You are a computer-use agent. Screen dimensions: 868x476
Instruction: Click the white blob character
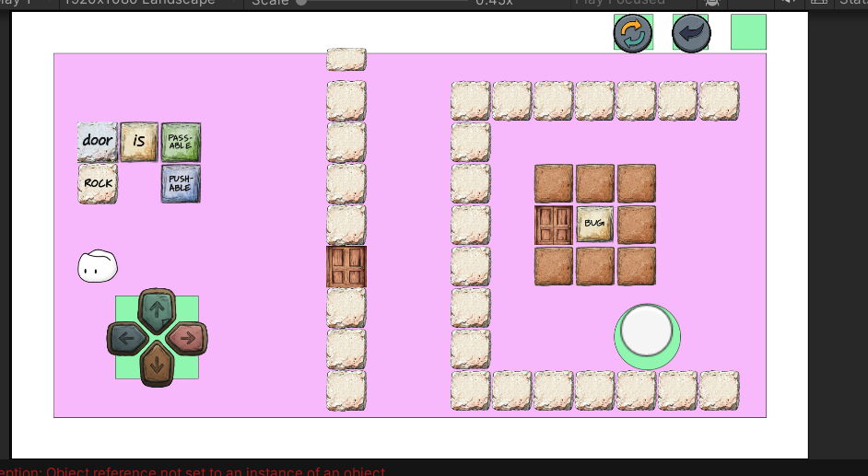click(x=97, y=266)
